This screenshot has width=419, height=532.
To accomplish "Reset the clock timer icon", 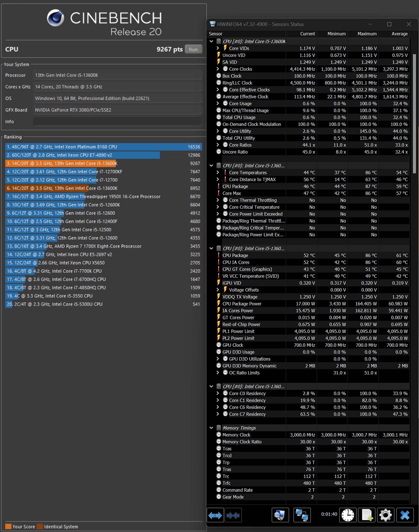I will [x=348, y=515].
